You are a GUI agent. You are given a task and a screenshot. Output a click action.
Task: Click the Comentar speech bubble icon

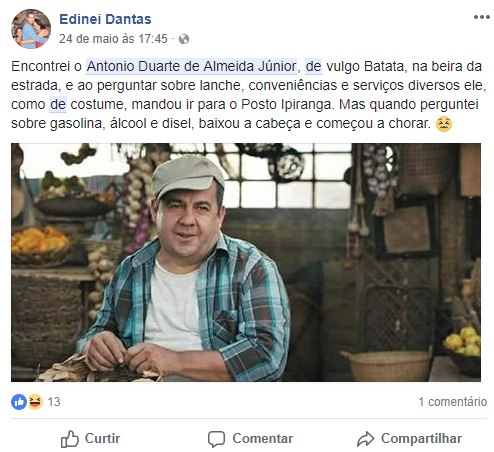(217, 439)
